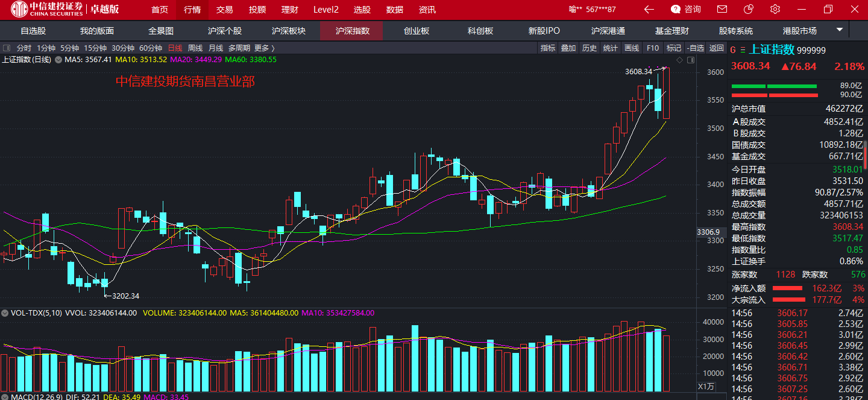Open the pie chart icon in title bar
This screenshot has height=400, width=868.
[749, 10]
